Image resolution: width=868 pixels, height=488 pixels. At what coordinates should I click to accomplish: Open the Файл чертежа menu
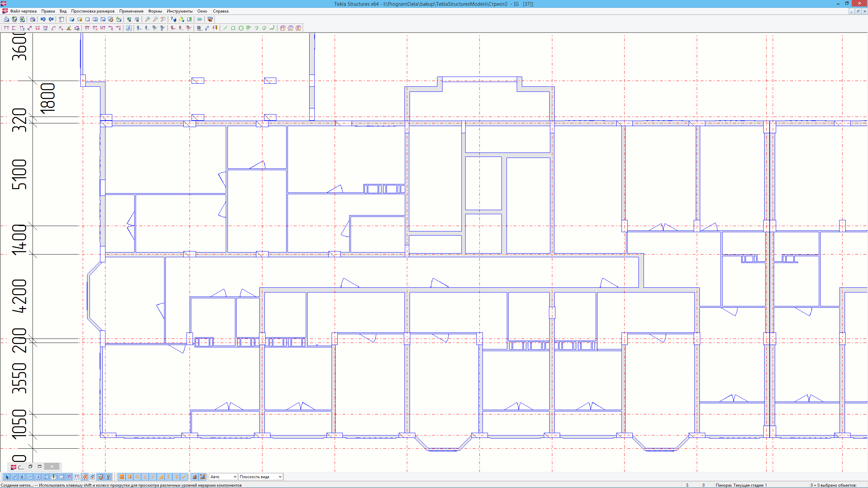tap(23, 11)
